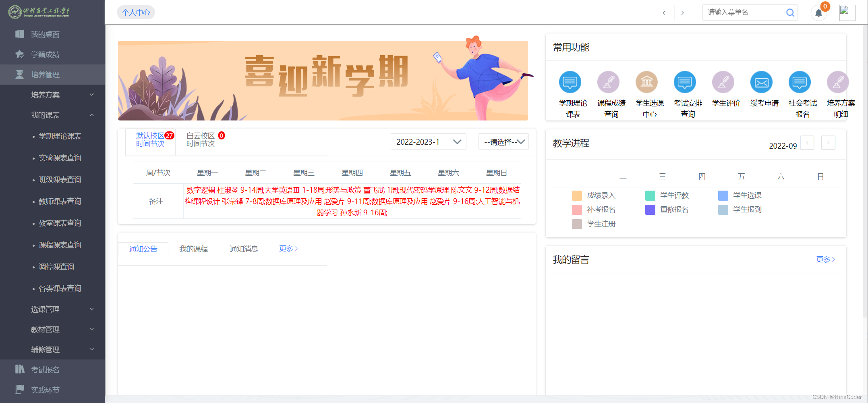This screenshot has height=403, width=868.
Task: Go forward with the right arrow in top bar
Action: (x=682, y=13)
